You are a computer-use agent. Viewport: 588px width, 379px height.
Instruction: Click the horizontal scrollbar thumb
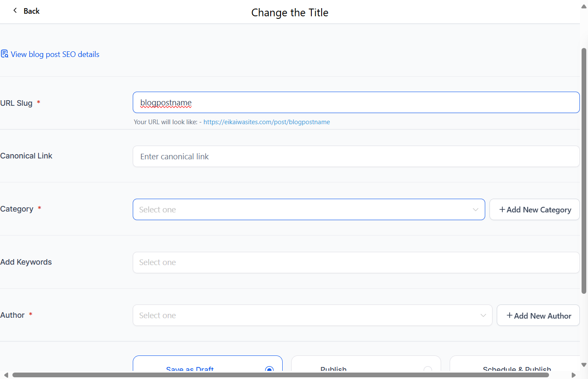pos(281,375)
